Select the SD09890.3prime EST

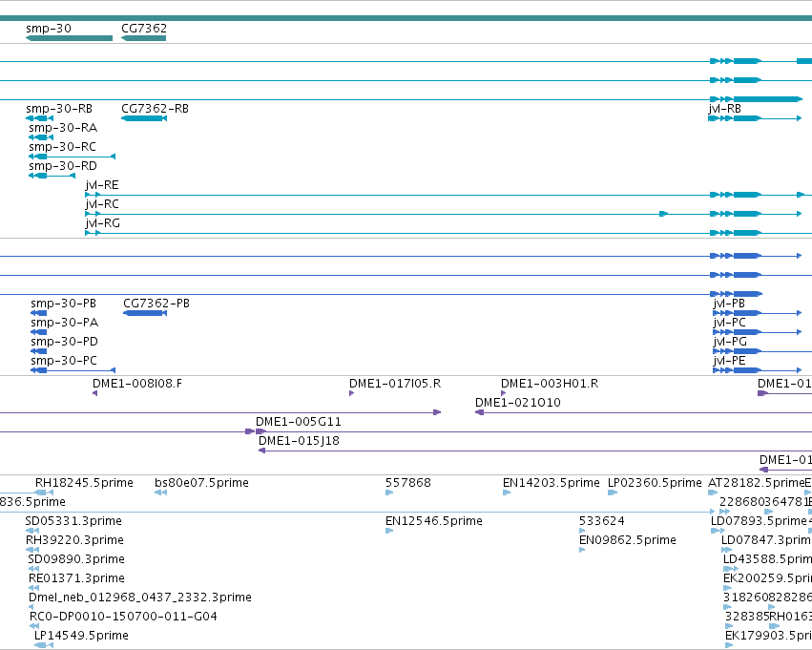tap(33, 569)
